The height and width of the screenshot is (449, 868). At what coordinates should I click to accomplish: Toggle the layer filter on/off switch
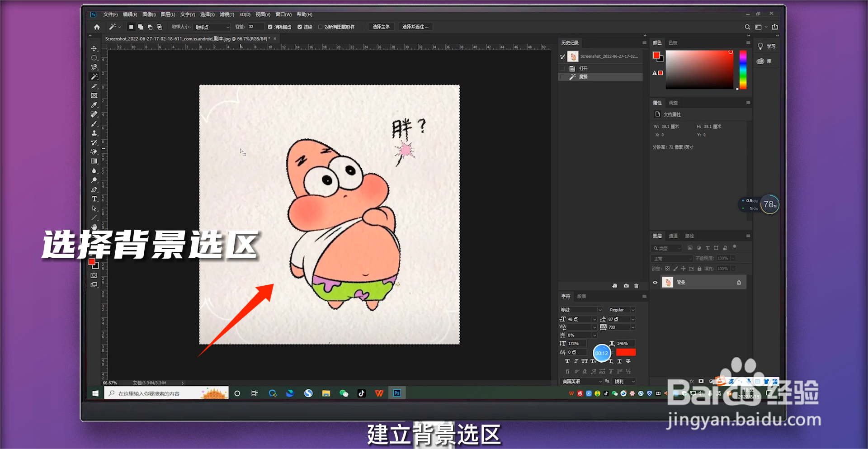[735, 247]
